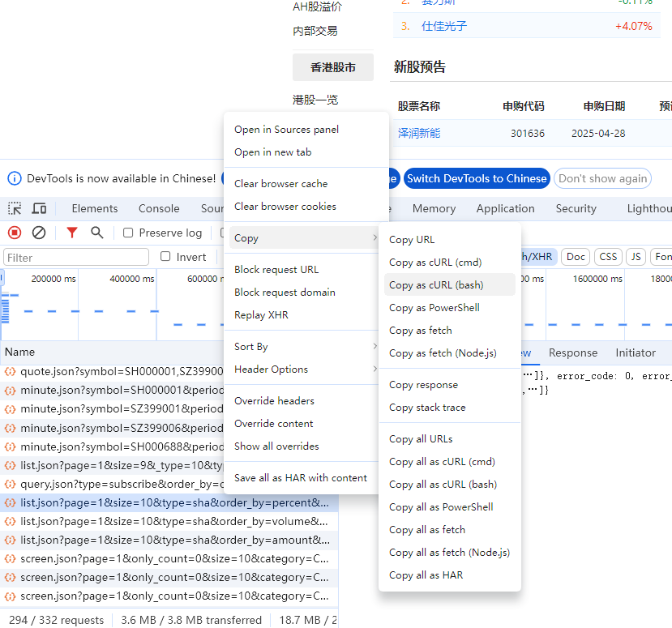Viewport: 672px width, 628px height.
Task: Click the info icon in DevTools notification
Action: pos(15,178)
